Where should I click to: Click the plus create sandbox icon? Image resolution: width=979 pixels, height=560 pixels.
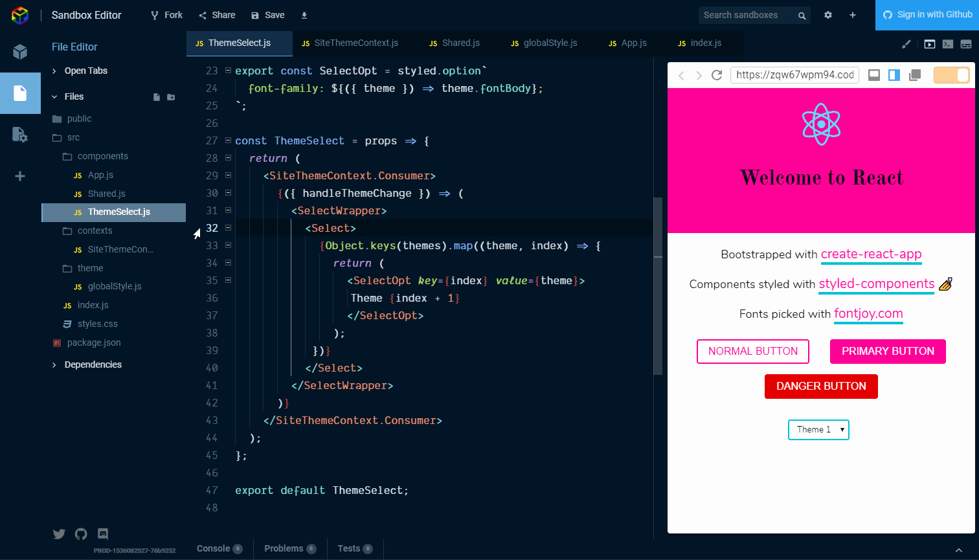[853, 15]
